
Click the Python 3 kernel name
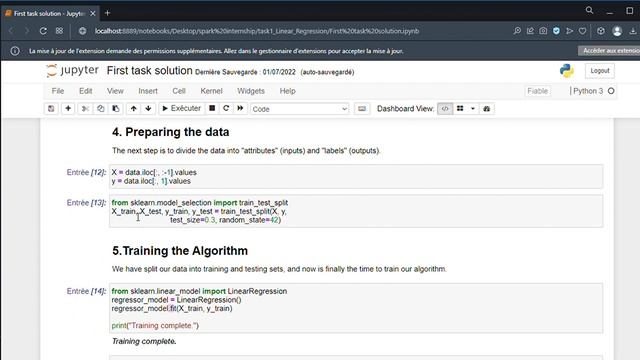pyautogui.click(x=588, y=91)
